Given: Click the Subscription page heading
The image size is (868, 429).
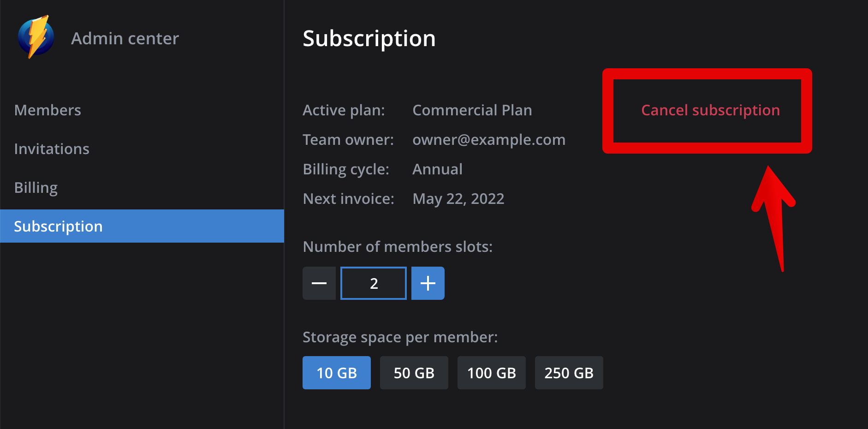Looking at the screenshot, I should [369, 38].
